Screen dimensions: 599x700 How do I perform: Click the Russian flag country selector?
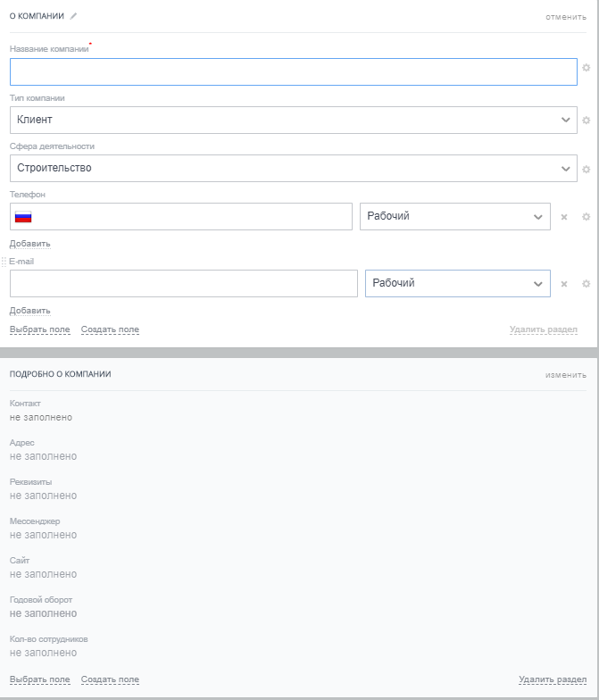23,217
